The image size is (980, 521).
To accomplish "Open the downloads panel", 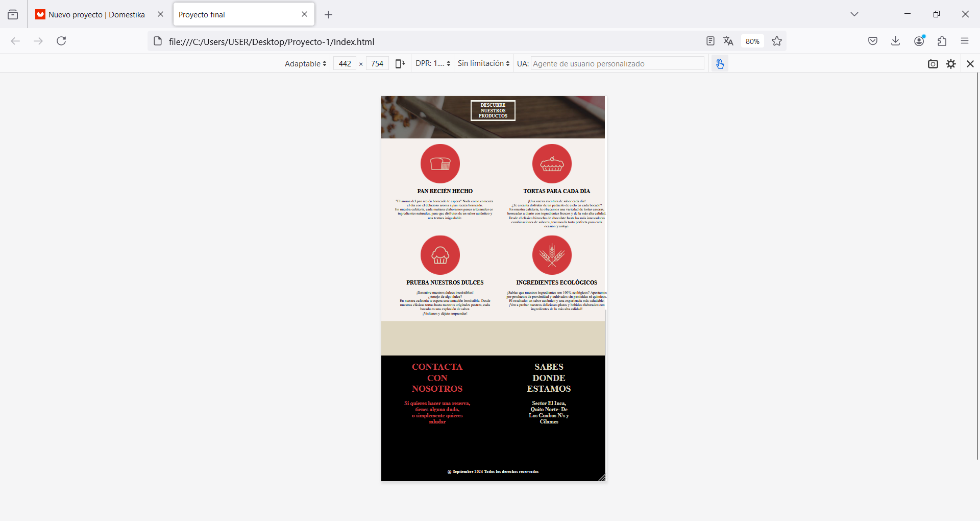I will (896, 41).
